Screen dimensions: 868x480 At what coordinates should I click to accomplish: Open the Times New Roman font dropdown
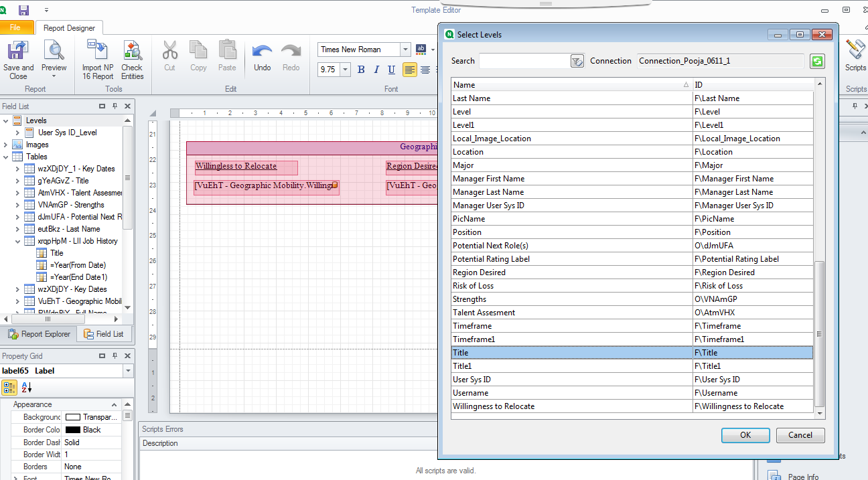point(405,49)
